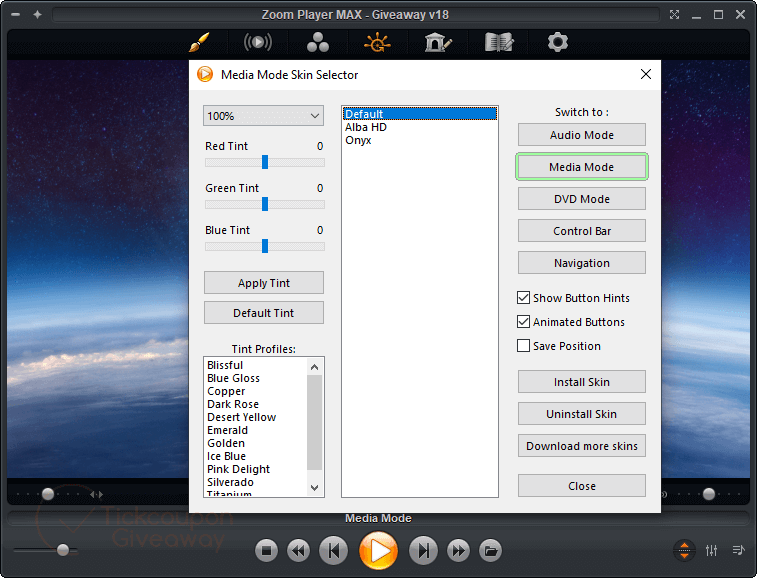The width and height of the screenshot is (757, 578).
Task: Click the audio broadcast speaker icon
Action: click(258, 42)
